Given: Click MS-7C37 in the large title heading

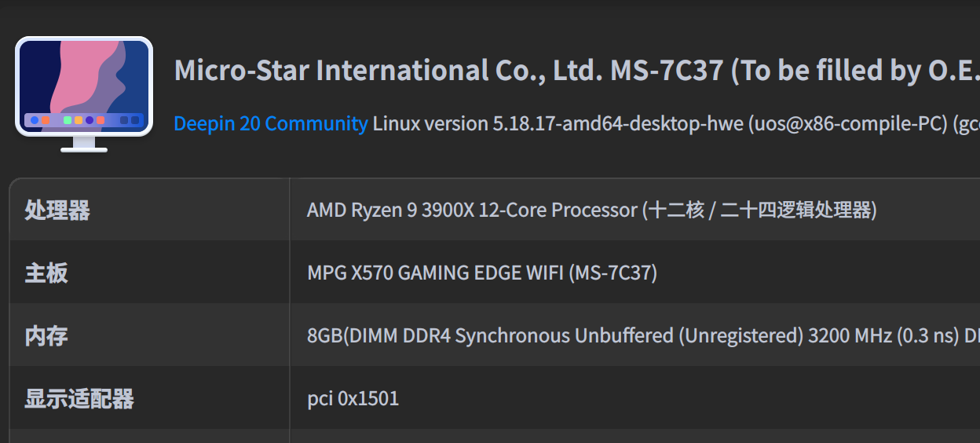Looking at the screenshot, I should (x=666, y=71).
